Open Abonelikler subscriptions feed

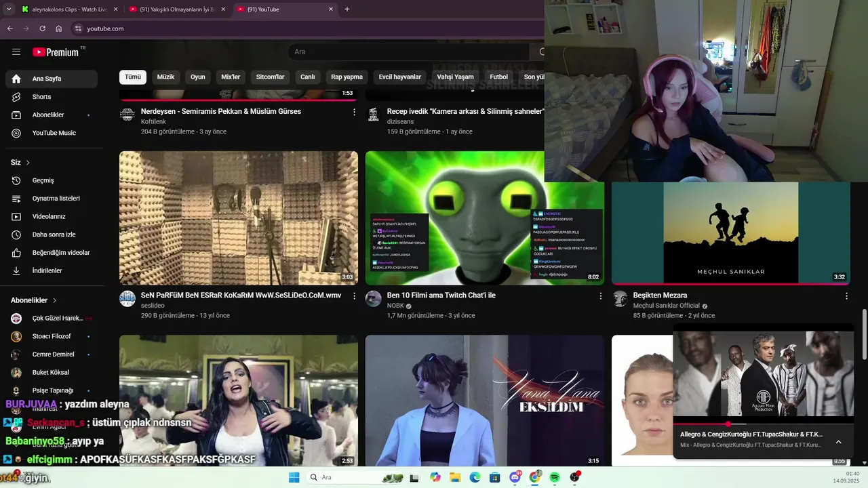(52, 115)
